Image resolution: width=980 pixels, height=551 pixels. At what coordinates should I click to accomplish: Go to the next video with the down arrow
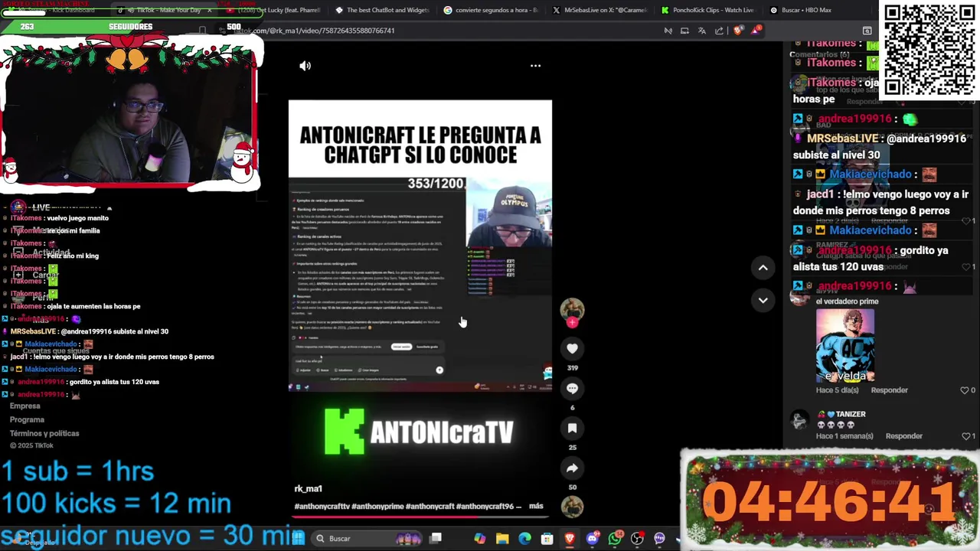763,300
